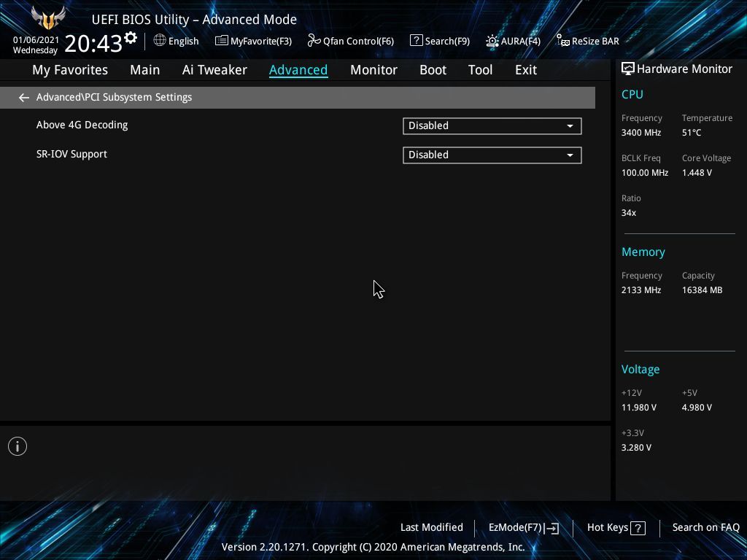Click the 01/06/2021 date text

(x=36, y=40)
